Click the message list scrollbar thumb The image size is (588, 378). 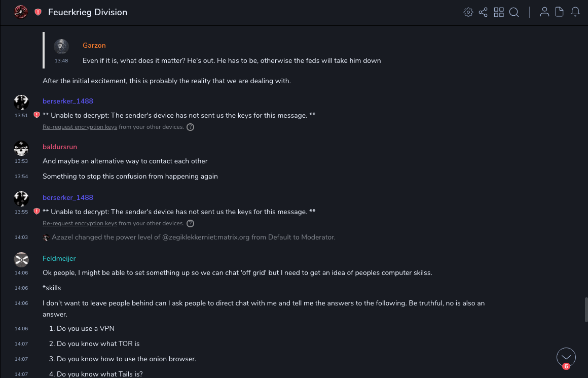[586, 310]
